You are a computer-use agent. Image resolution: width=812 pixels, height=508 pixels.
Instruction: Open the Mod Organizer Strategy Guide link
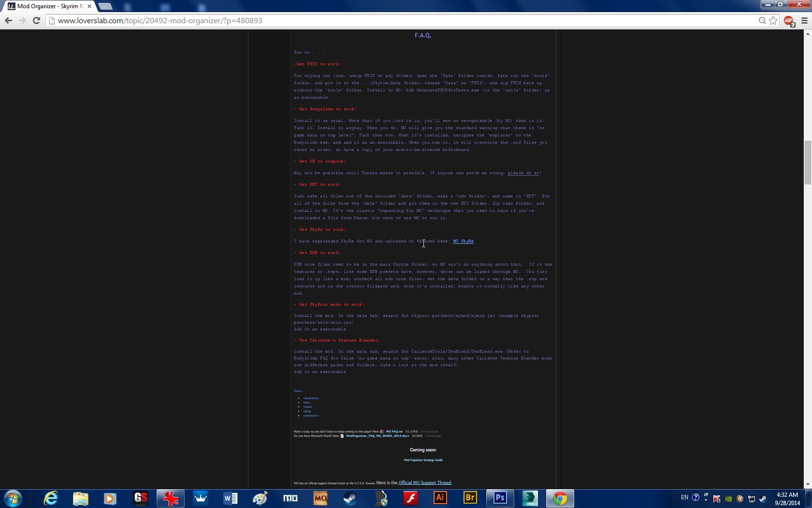pos(423,460)
